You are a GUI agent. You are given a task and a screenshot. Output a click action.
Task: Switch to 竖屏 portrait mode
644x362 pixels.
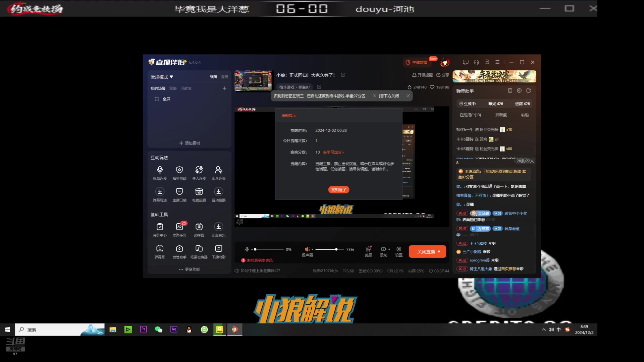click(225, 77)
